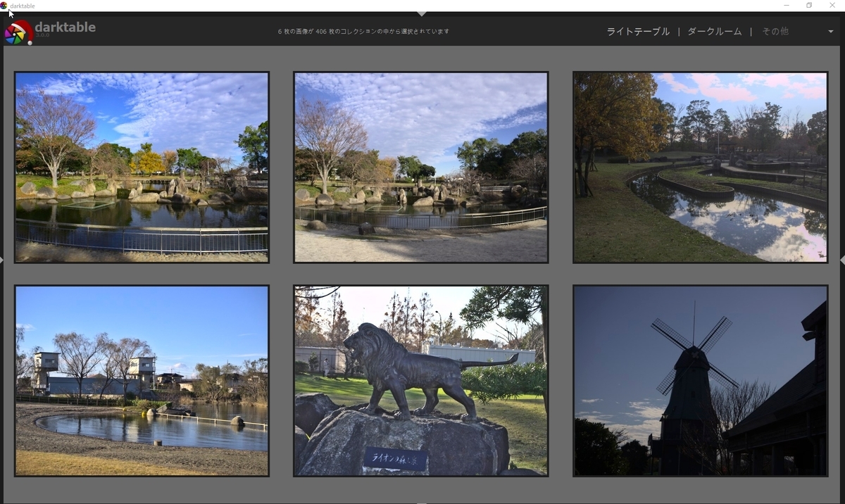This screenshot has width=845, height=504.
Task: Select the pond photo with railing fence
Action: [142, 167]
